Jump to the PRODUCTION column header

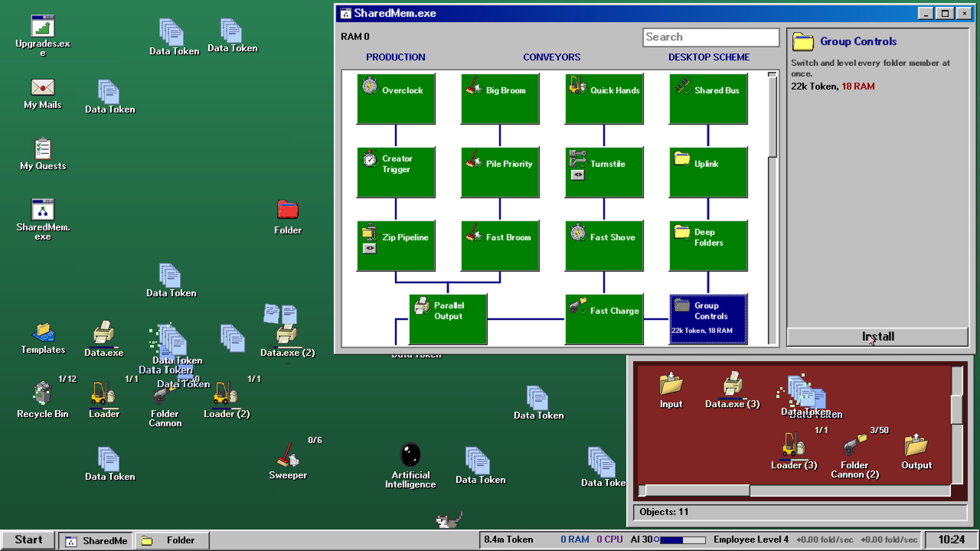click(396, 57)
